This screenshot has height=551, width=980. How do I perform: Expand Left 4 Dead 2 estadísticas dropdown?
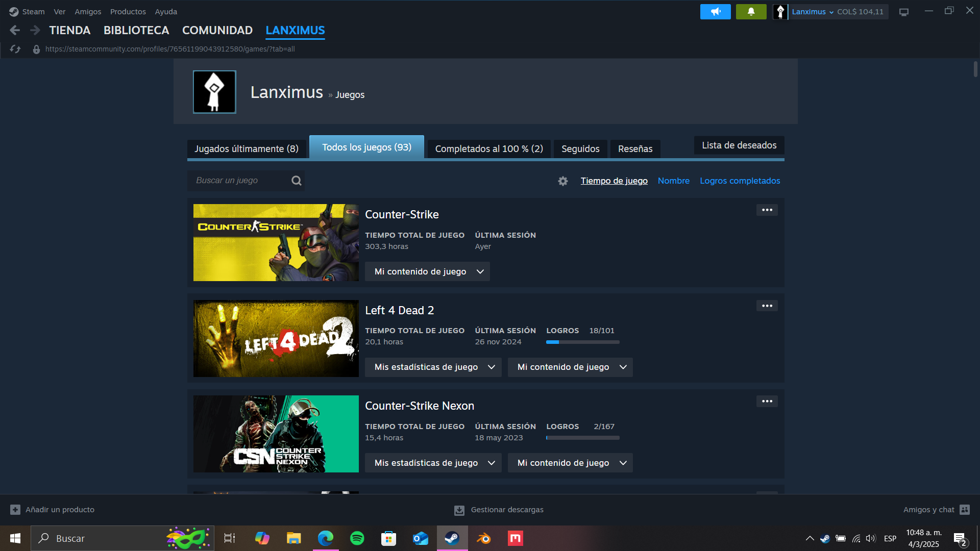[x=433, y=367]
